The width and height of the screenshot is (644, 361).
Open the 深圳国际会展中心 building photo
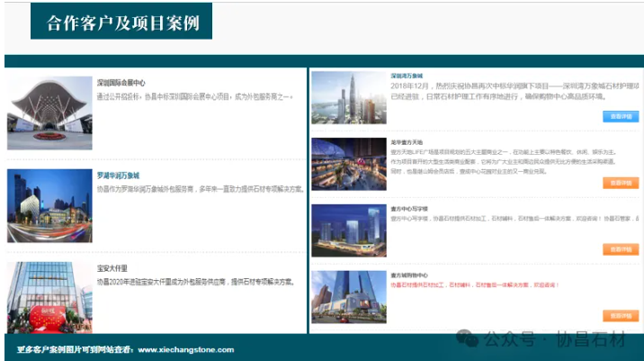49,113
